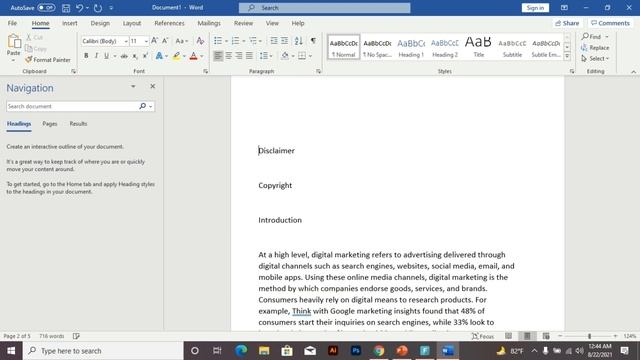This screenshot has height=360, width=640.
Task: Toggle underline formatting
Action: click(107, 56)
